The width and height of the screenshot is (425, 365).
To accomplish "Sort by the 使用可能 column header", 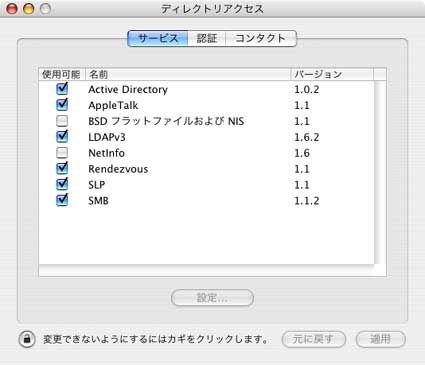I will pyautogui.click(x=62, y=74).
